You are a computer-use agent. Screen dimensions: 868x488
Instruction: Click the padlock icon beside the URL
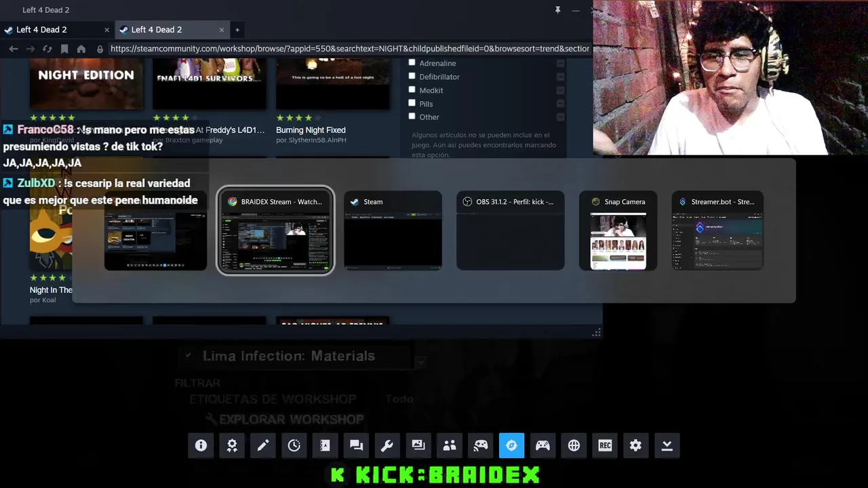pyautogui.click(x=100, y=49)
